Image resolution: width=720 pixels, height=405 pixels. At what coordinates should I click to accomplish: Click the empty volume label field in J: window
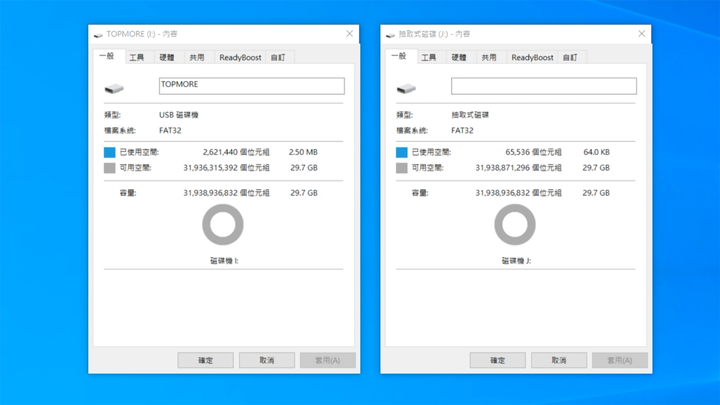(544, 86)
